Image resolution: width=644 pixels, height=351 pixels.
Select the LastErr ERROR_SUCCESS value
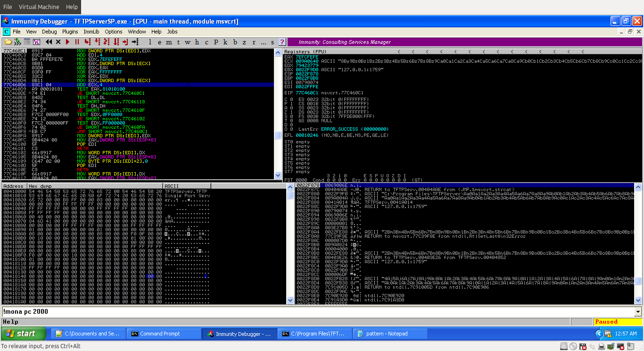[355, 129]
